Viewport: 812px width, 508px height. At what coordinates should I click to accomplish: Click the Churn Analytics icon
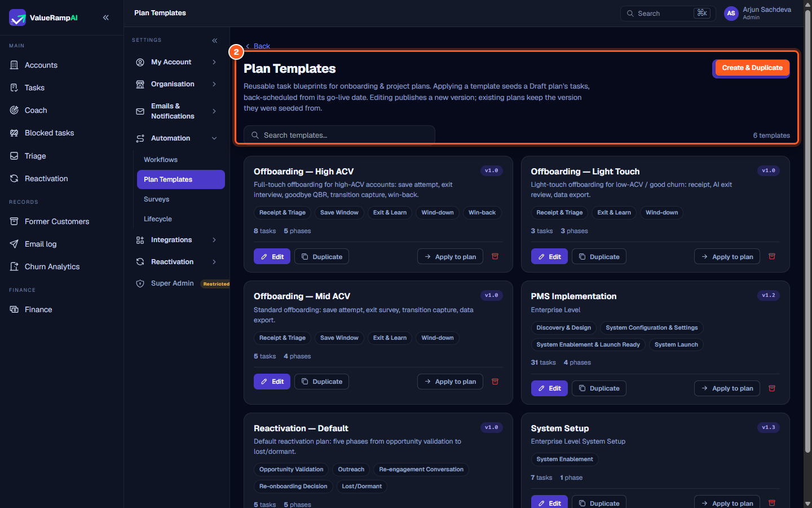[14, 266]
